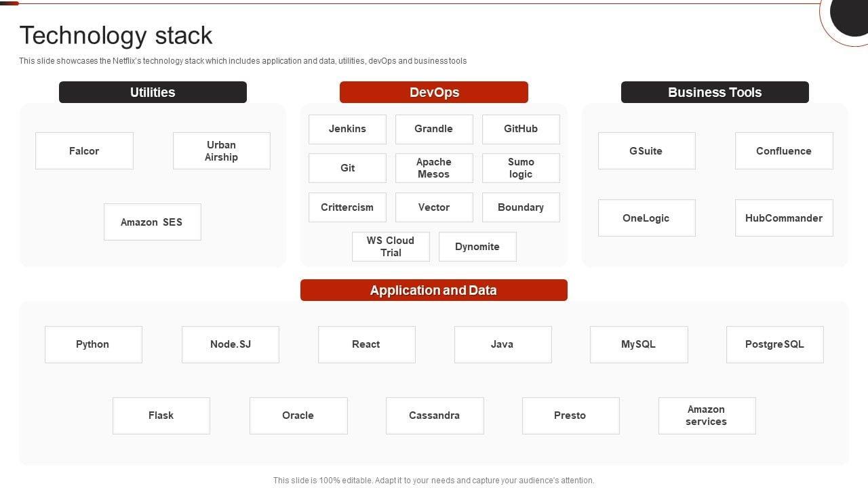This screenshot has height=488, width=868.
Task: Select the Grandle box
Action: (434, 129)
